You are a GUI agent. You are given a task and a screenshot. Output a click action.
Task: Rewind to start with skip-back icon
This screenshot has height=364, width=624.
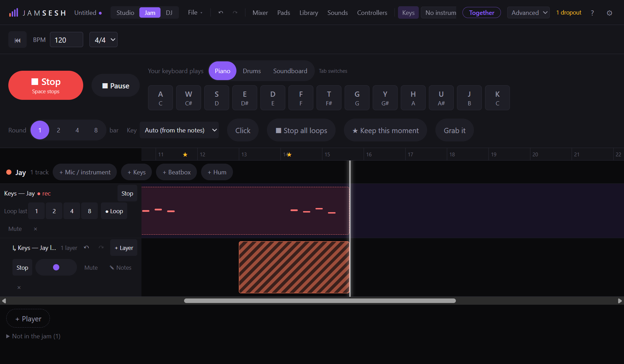click(17, 40)
